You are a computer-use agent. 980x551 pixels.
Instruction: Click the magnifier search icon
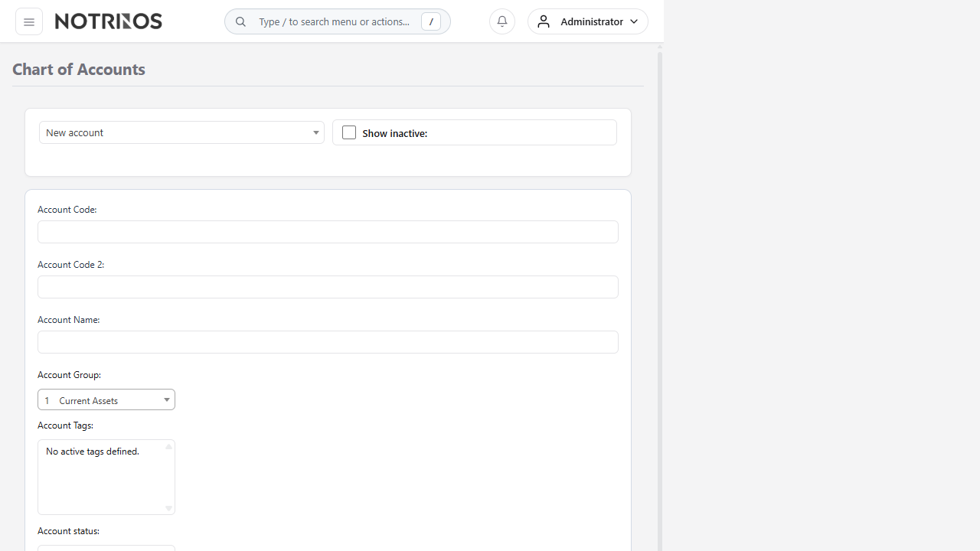pyautogui.click(x=240, y=21)
